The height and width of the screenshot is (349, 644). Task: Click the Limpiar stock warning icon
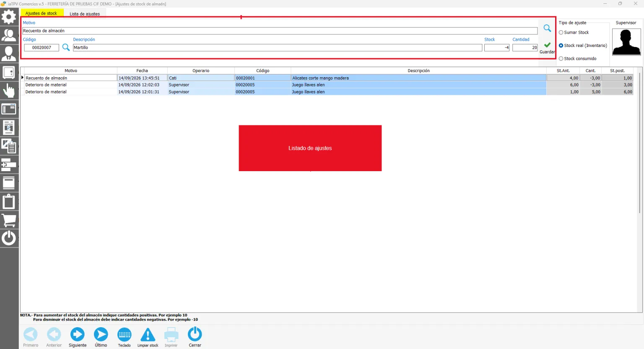(148, 335)
